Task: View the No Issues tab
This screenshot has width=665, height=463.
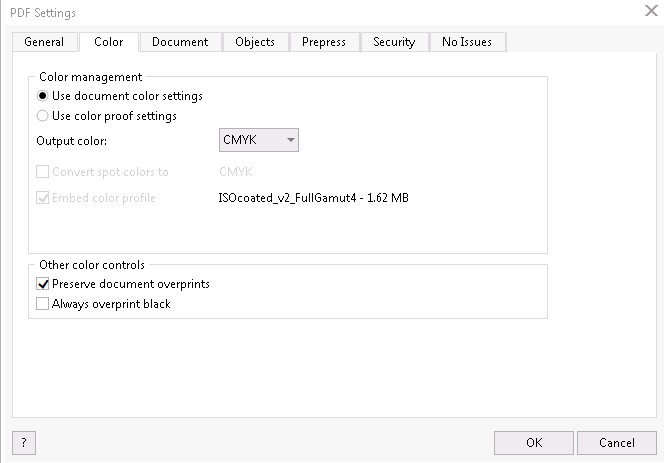Action: [467, 42]
